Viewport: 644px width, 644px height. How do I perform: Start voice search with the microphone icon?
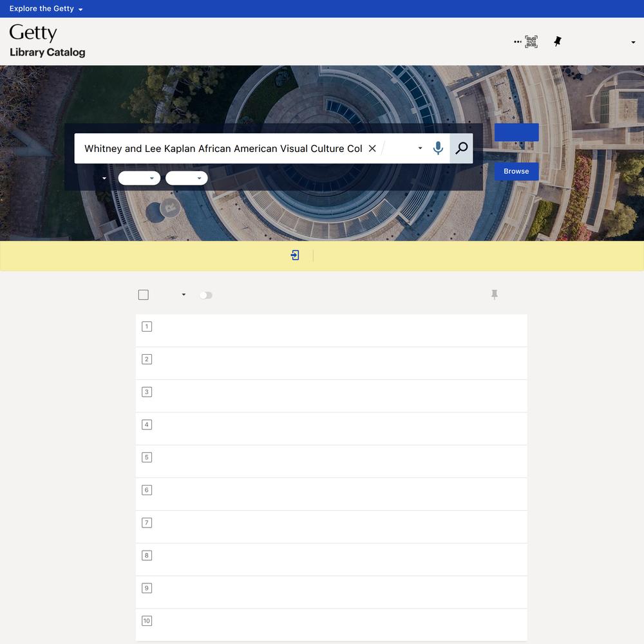pos(438,148)
